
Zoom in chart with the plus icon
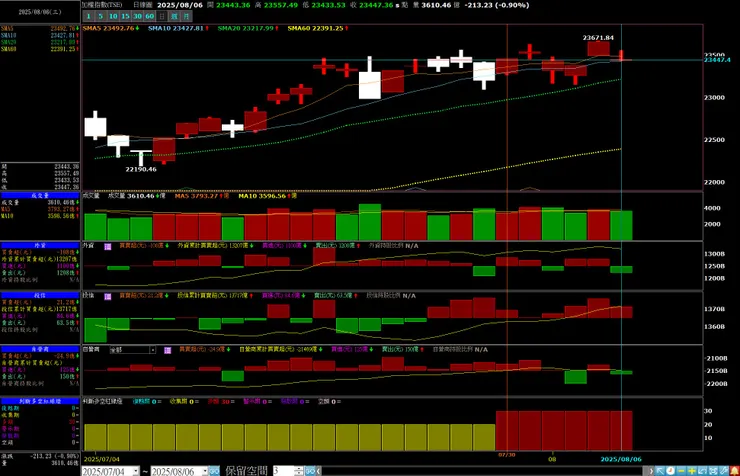point(692,471)
